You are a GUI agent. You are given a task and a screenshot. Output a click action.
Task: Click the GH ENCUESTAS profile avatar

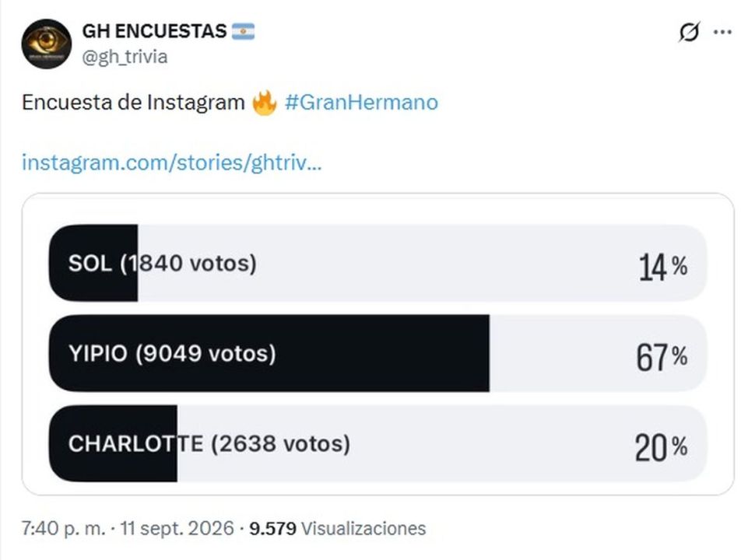(46, 44)
